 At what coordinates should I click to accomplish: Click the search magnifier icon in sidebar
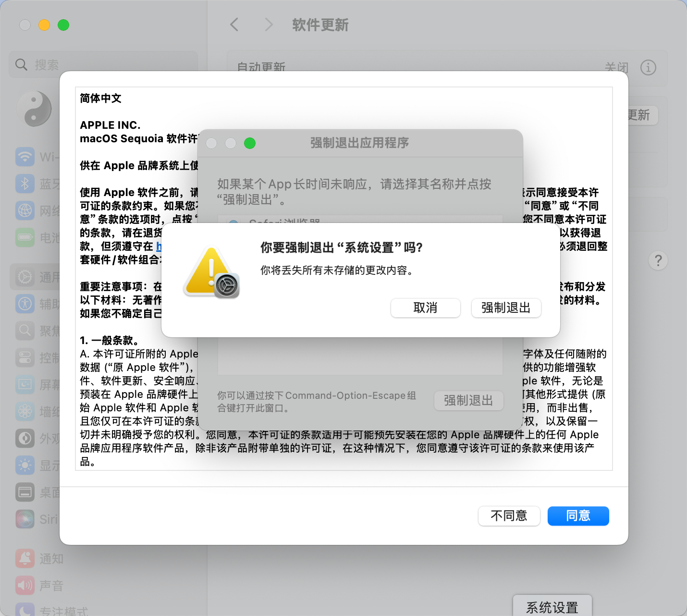tap(21, 64)
